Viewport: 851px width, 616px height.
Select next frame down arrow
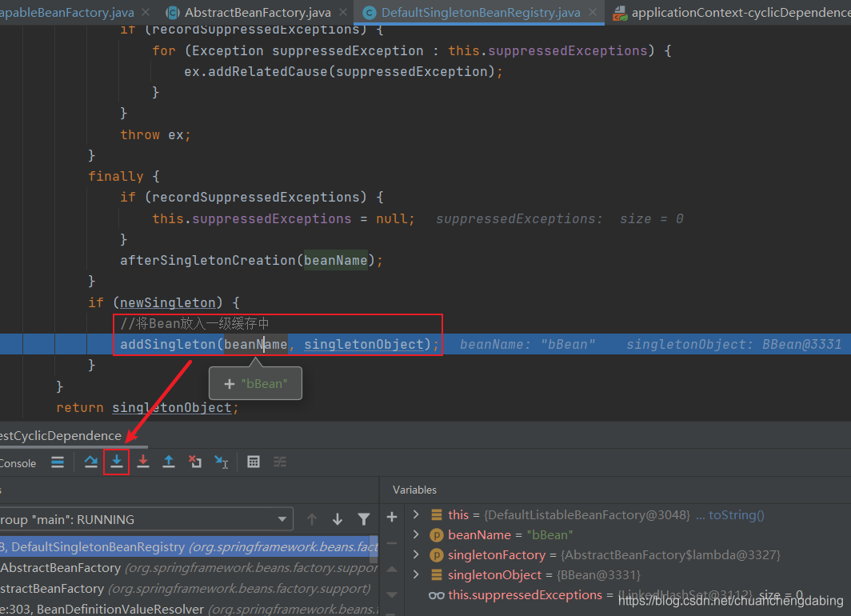[338, 519]
